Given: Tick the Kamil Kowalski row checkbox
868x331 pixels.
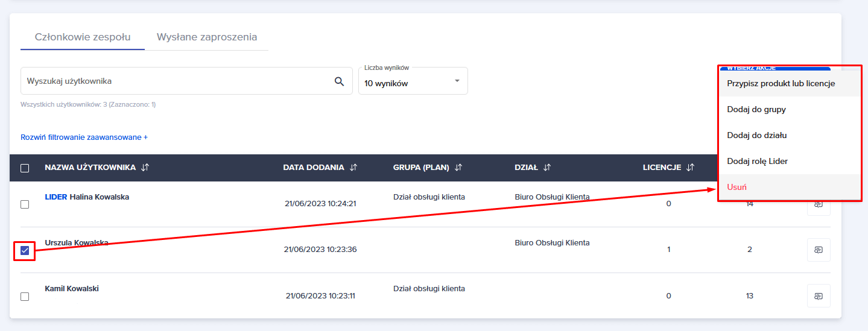Looking at the screenshot, I should click(x=25, y=296).
